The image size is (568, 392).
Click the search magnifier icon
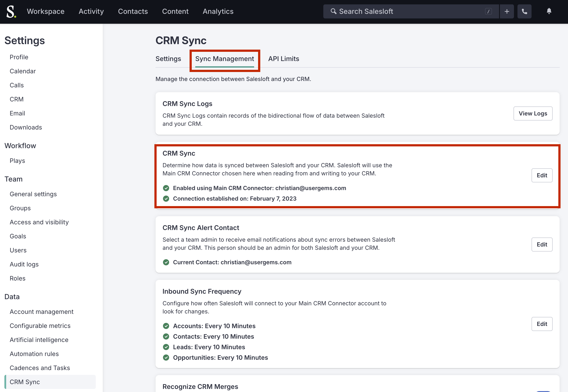tap(333, 11)
